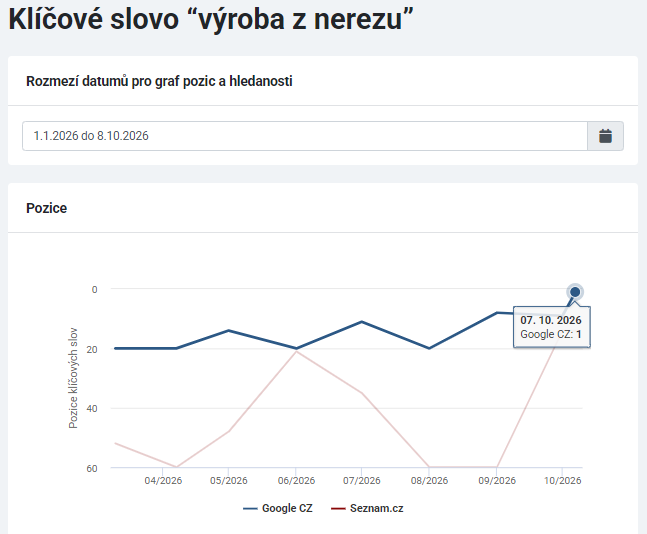647x534 pixels.
Task: Click the 06/2026 axis label
Action: click(x=296, y=481)
